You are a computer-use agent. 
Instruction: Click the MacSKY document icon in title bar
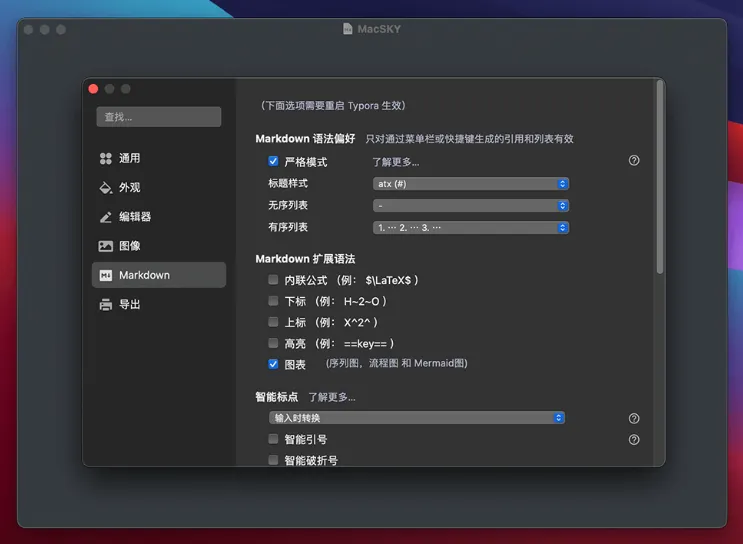point(347,29)
